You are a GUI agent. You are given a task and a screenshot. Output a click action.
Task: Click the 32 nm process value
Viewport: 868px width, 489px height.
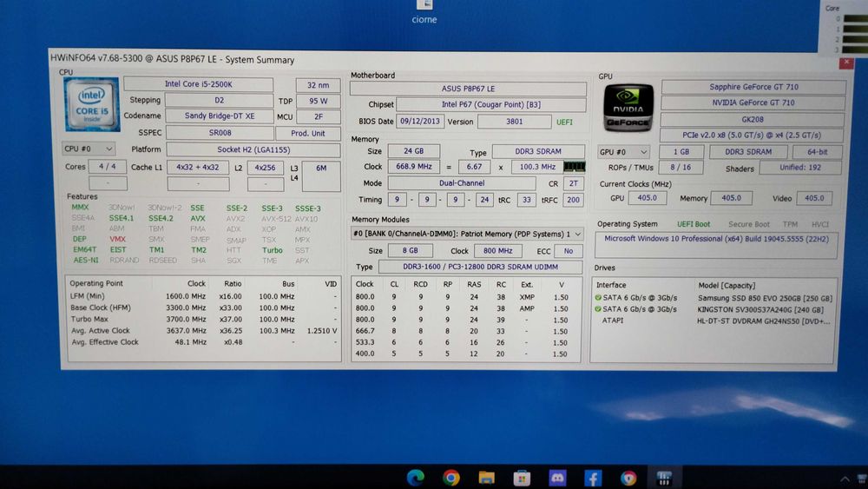(318, 85)
